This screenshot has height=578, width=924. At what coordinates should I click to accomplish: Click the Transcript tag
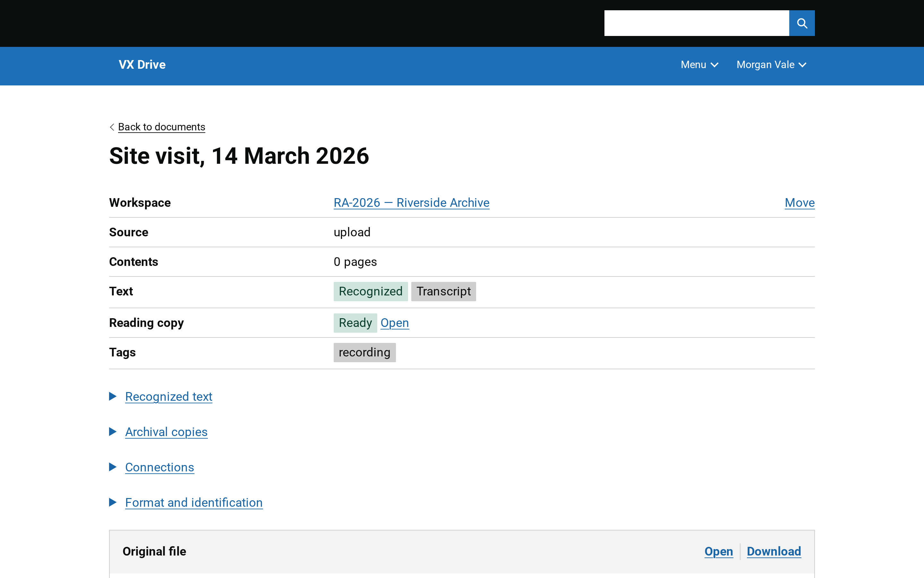click(x=443, y=291)
